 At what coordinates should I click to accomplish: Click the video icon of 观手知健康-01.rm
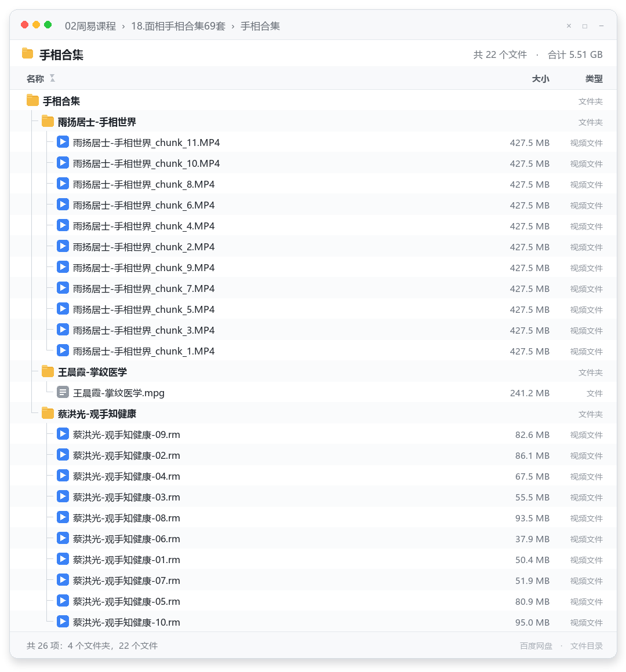[63, 559]
